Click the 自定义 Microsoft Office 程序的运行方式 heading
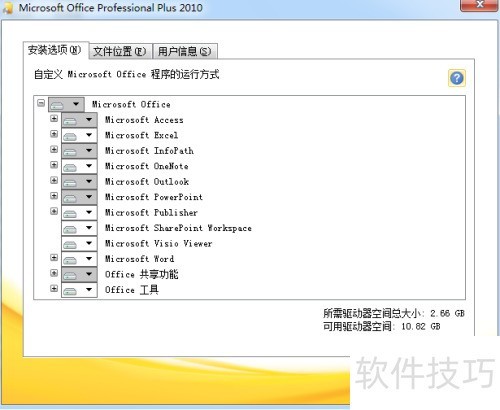 point(127,74)
